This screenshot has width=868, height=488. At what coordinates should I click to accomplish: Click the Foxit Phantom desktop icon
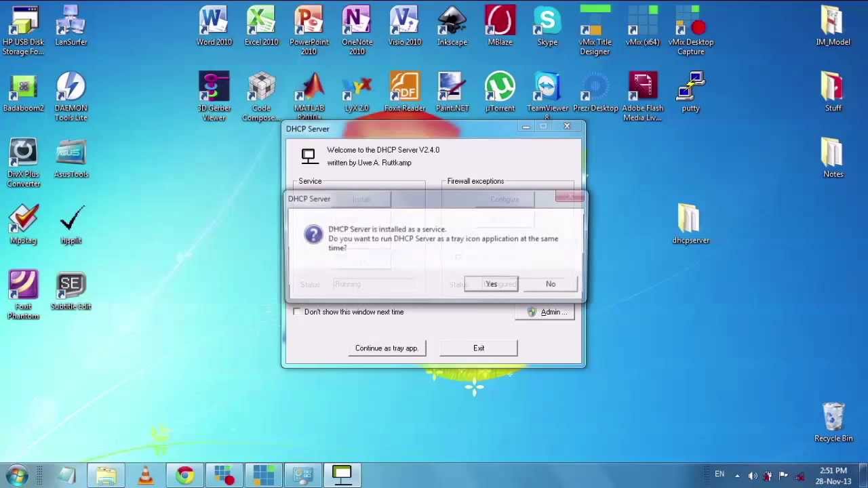pyautogui.click(x=24, y=295)
